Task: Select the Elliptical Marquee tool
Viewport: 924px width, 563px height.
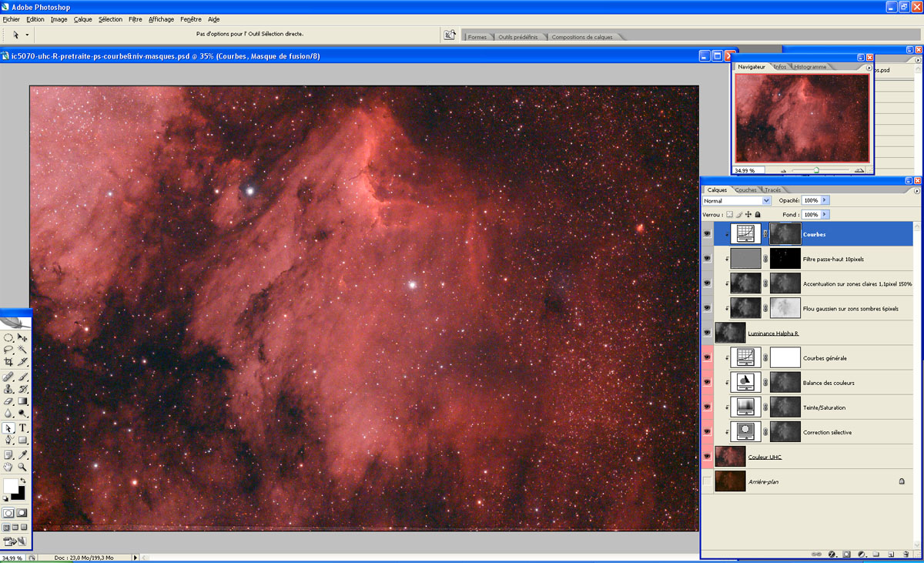Action: click(8, 337)
